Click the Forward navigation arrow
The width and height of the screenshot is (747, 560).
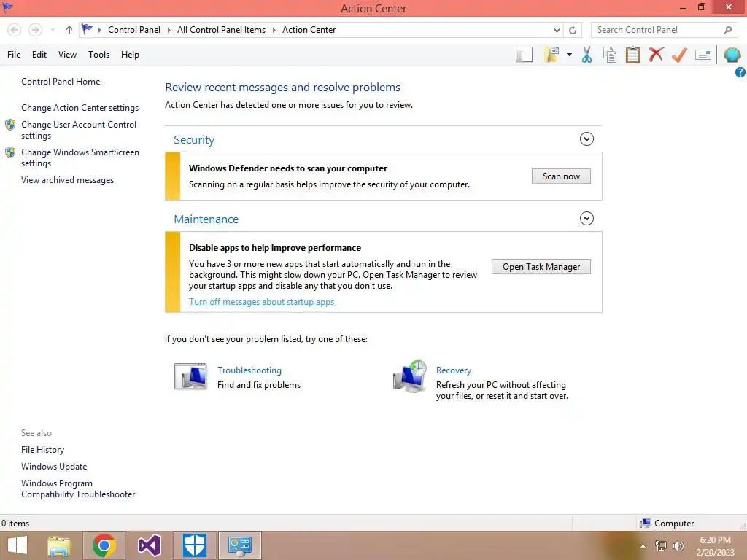[x=35, y=30]
